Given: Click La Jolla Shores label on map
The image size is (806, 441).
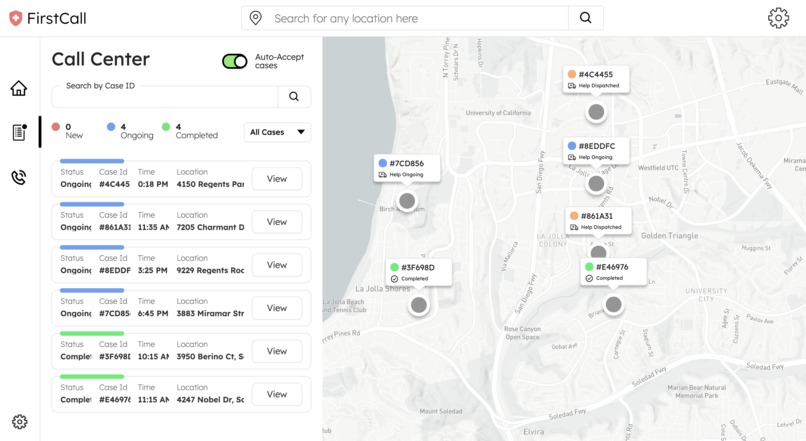Looking at the screenshot, I should 382,289.
